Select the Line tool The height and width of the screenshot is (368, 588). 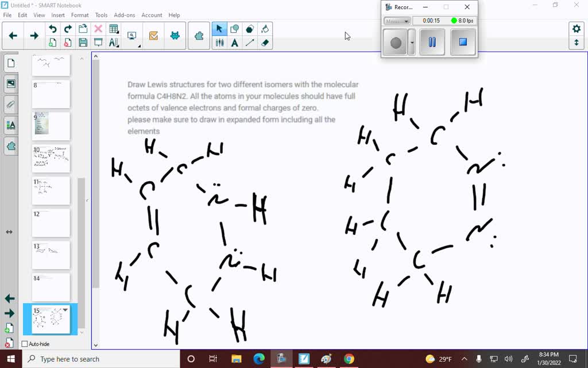pyautogui.click(x=249, y=42)
